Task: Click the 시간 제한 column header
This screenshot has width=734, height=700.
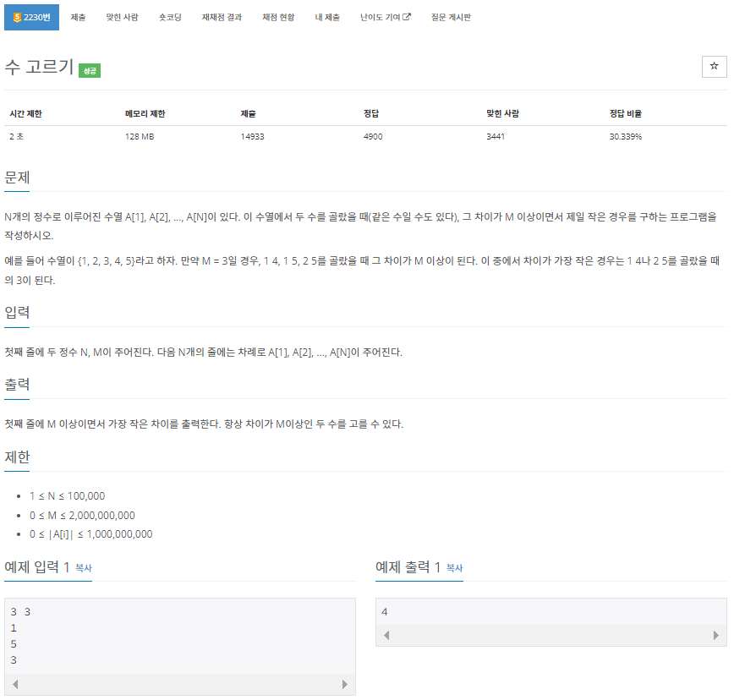Action: click(25, 113)
